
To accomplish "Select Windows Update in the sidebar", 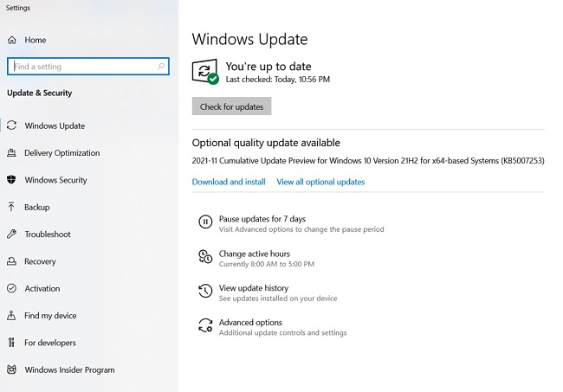I will [55, 125].
